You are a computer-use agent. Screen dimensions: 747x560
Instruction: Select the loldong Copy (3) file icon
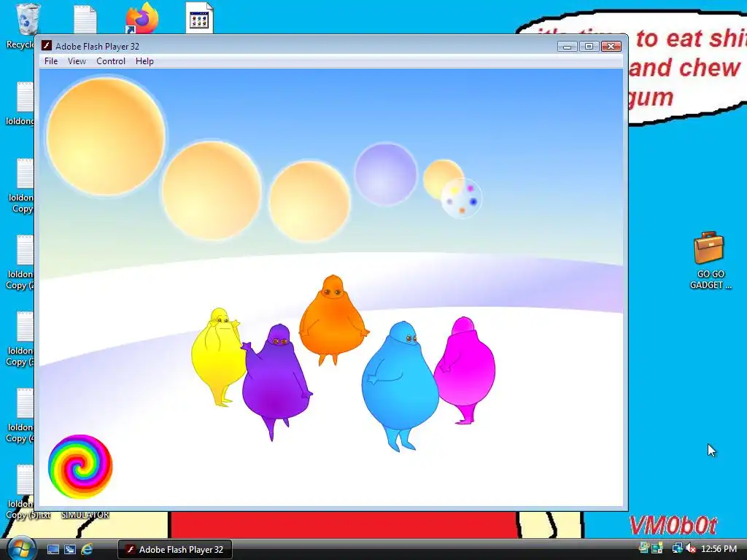[x=25, y=326]
